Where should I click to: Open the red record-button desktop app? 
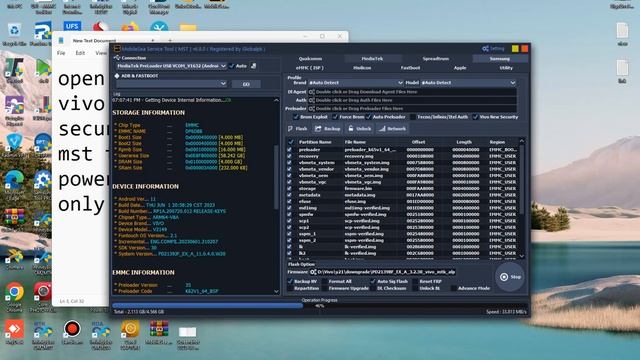point(72,329)
